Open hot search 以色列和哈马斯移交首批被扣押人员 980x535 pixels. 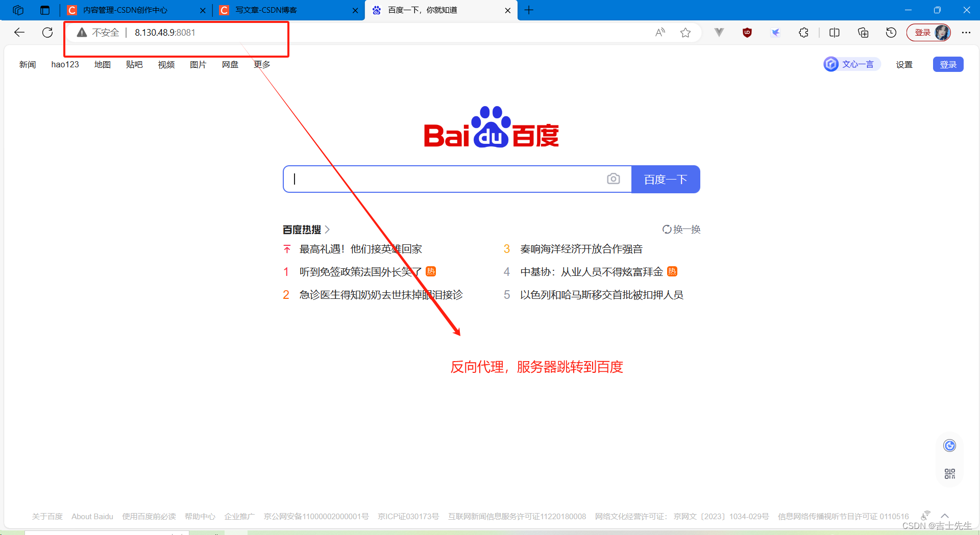click(x=602, y=295)
